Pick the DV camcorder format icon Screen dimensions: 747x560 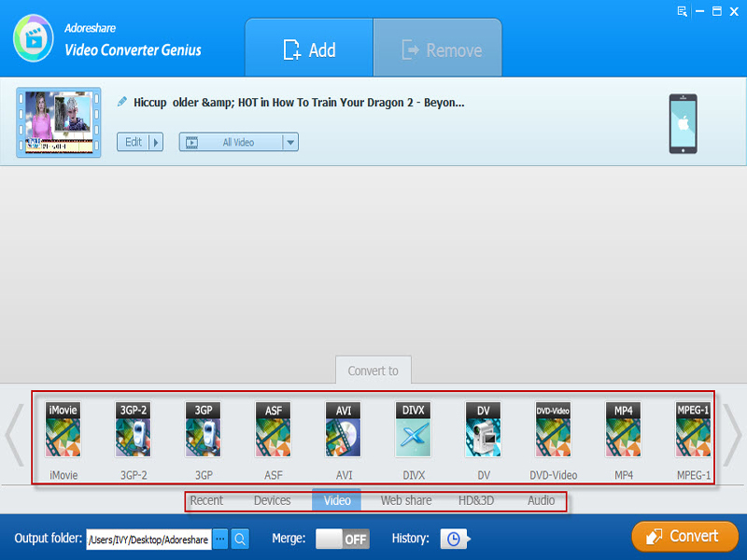(x=484, y=429)
